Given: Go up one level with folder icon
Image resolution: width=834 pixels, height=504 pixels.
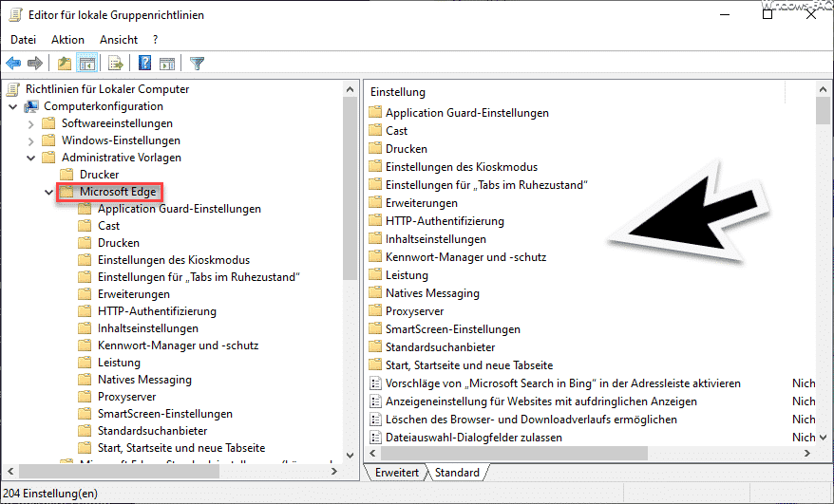Looking at the screenshot, I should [65, 64].
